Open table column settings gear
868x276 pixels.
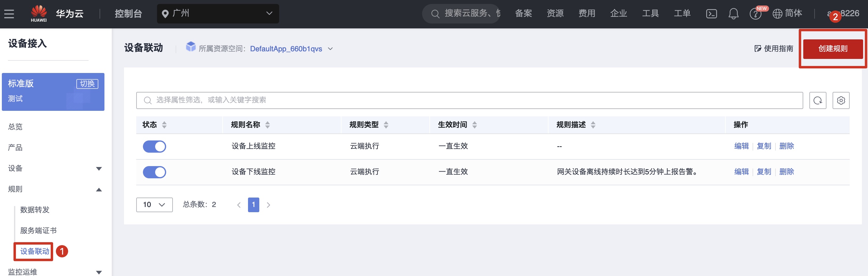point(841,100)
